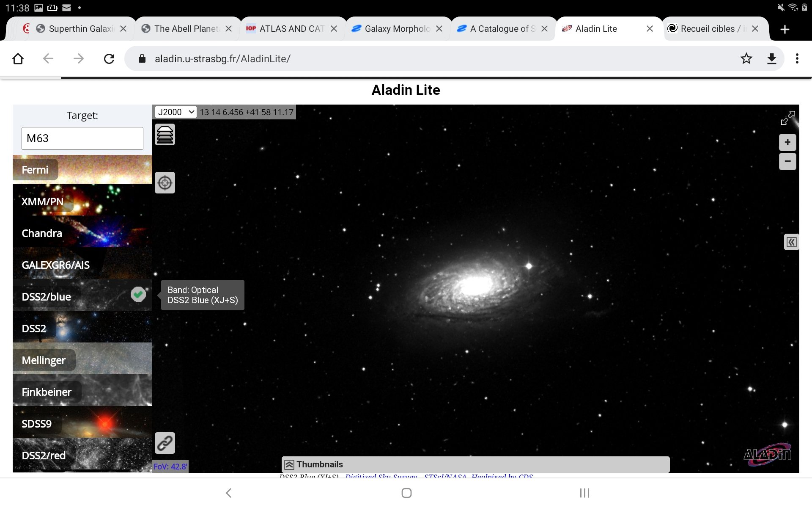Close the Recueil cibles tab
This screenshot has height=508, width=812.
[x=755, y=29]
